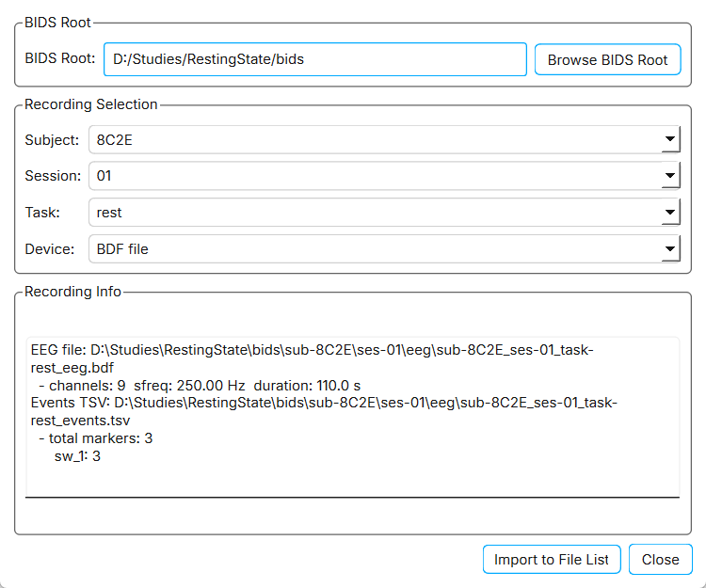Open the Task dropdown showing rest

384,213
